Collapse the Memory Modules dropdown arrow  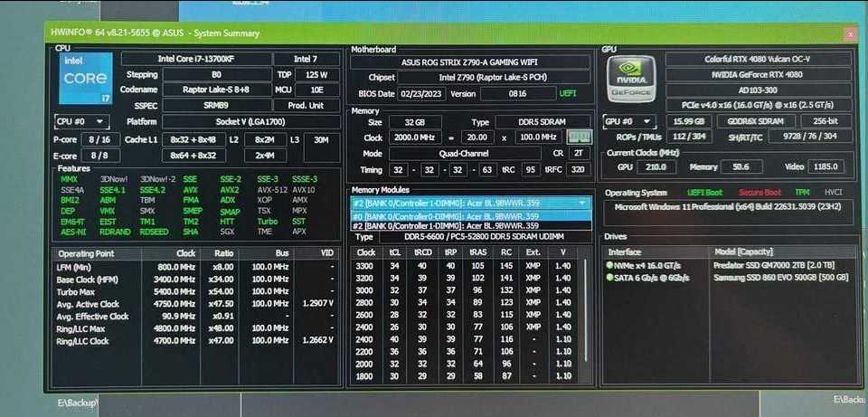[x=581, y=204]
